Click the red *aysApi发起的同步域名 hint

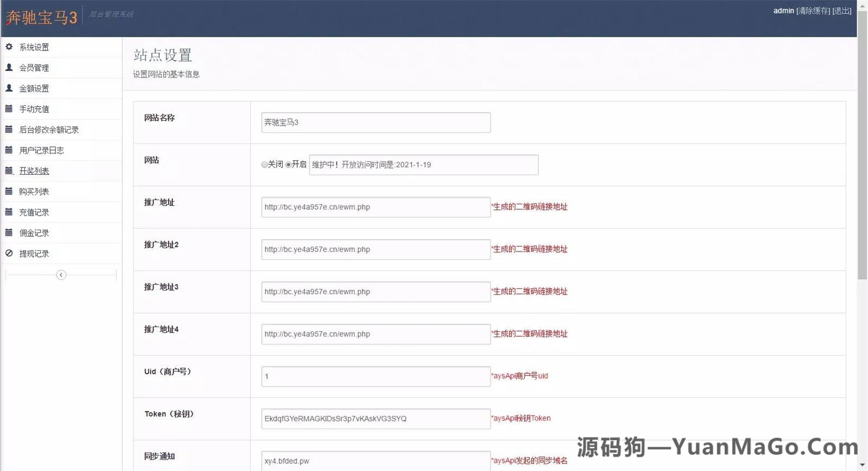[x=529, y=460]
